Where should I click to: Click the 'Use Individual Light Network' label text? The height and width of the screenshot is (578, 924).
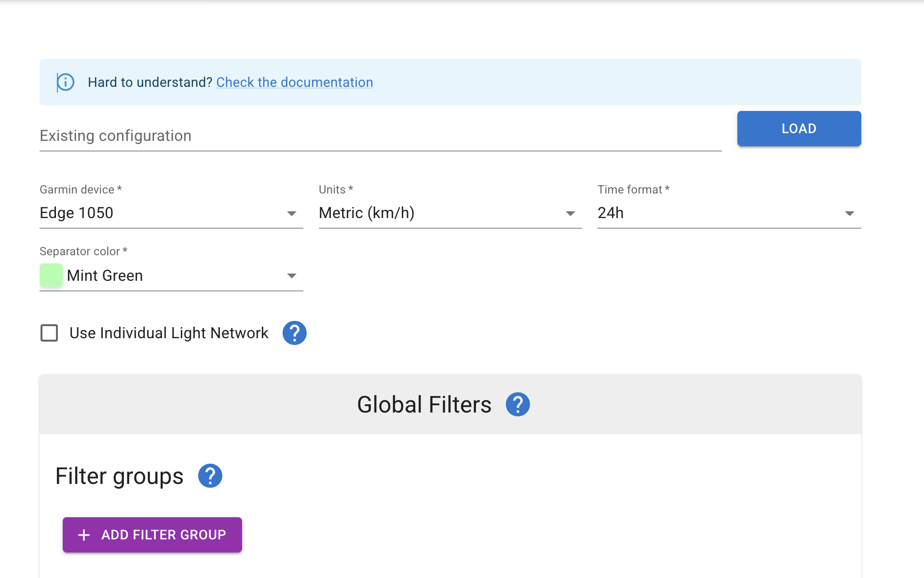pos(169,333)
